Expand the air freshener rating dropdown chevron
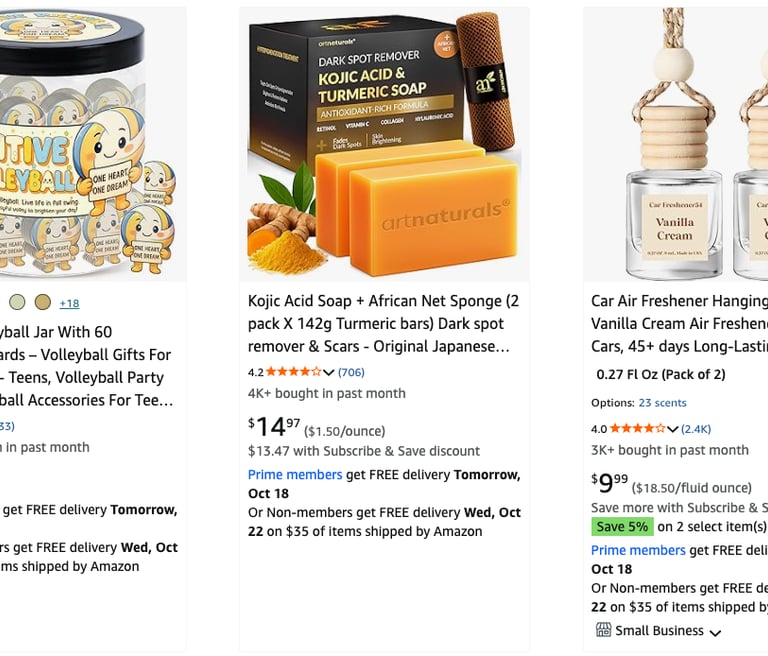Viewport: 768px width, 656px height. (x=672, y=429)
